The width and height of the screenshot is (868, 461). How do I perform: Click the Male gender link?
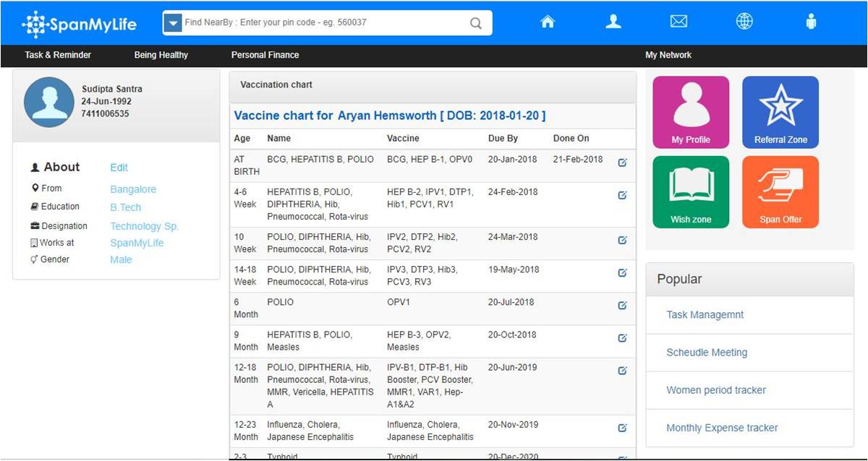tap(121, 259)
